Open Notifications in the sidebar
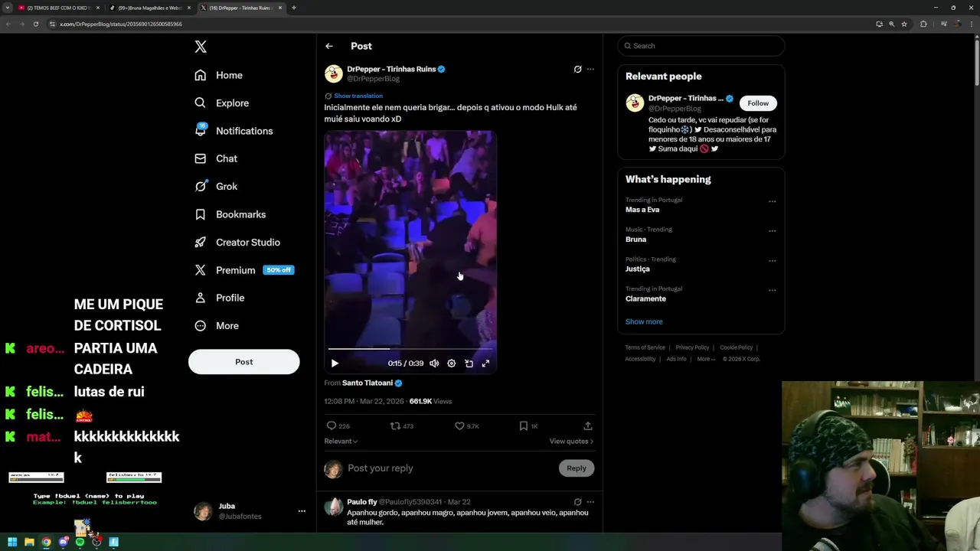 (234, 131)
